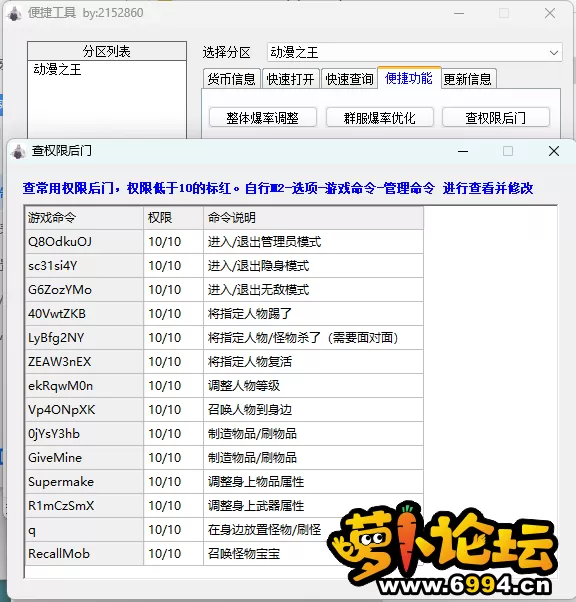The image size is (576, 602).
Task: Open the 更新信息 tab
Action: coord(468,79)
